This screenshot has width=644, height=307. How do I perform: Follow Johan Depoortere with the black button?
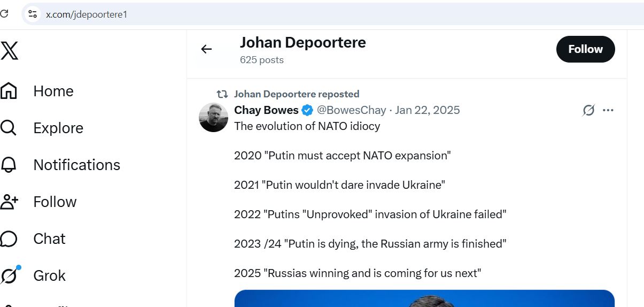tap(585, 49)
